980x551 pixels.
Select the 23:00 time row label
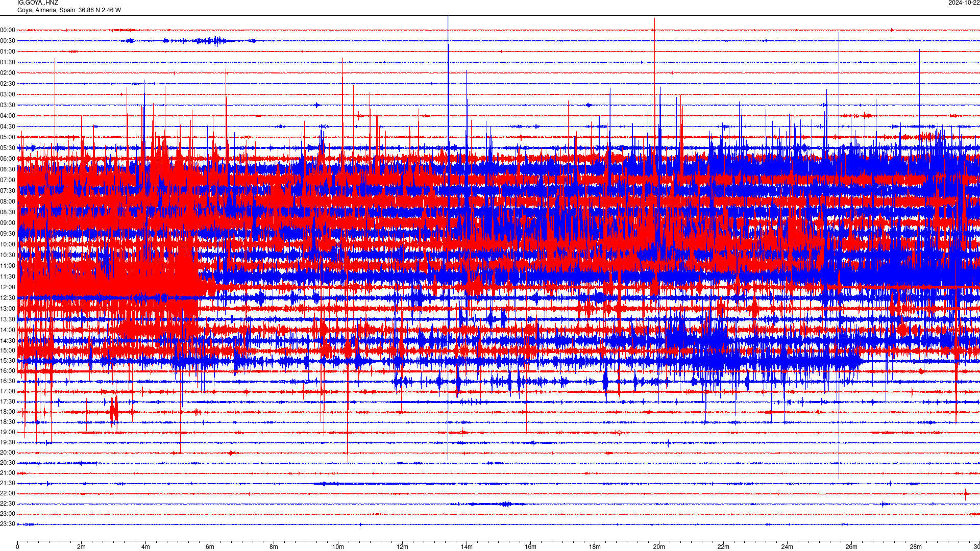point(8,514)
